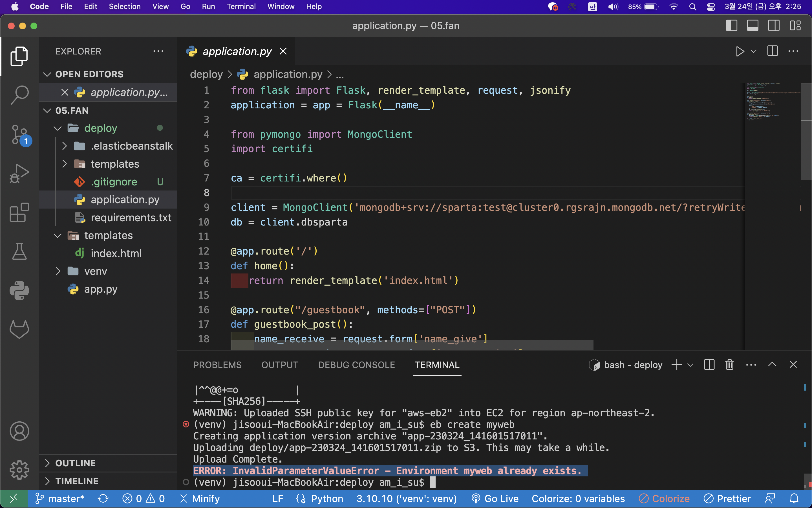Open editor More Actions menu
This screenshot has height=508, width=812.
tap(793, 51)
